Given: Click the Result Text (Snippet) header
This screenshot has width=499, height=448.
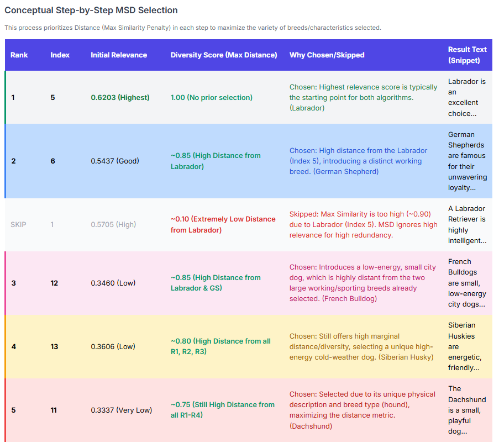Looking at the screenshot, I should click(467, 55).
